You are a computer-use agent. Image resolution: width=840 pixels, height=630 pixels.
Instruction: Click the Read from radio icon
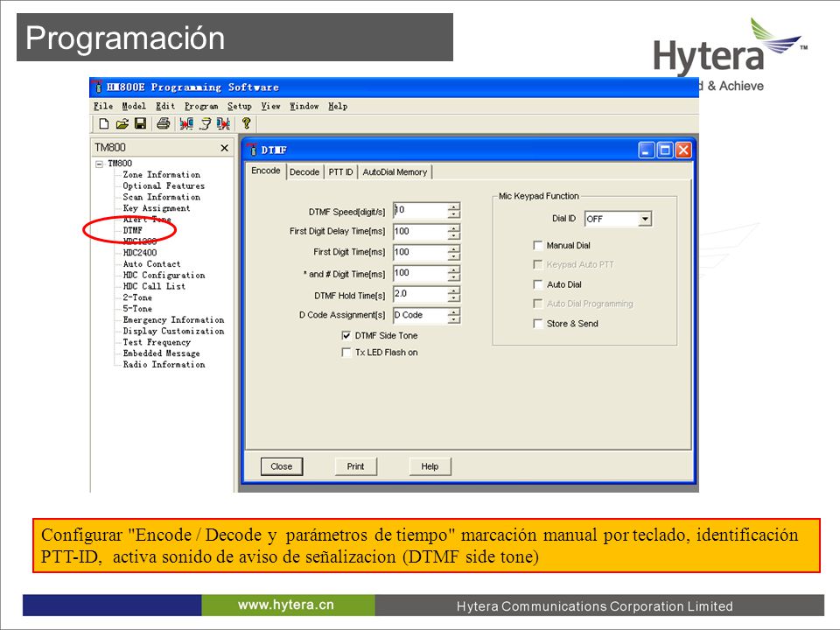pos(186,124)
